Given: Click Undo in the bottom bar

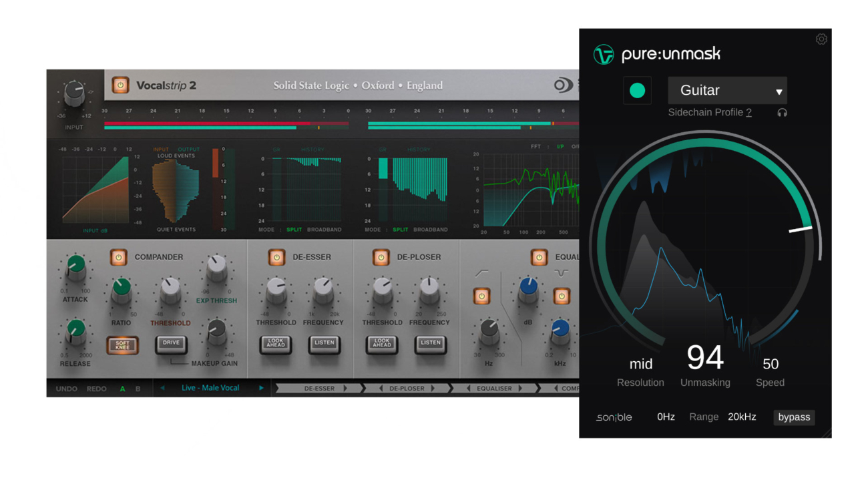Looking at the screenshot, I should [67, 389].
